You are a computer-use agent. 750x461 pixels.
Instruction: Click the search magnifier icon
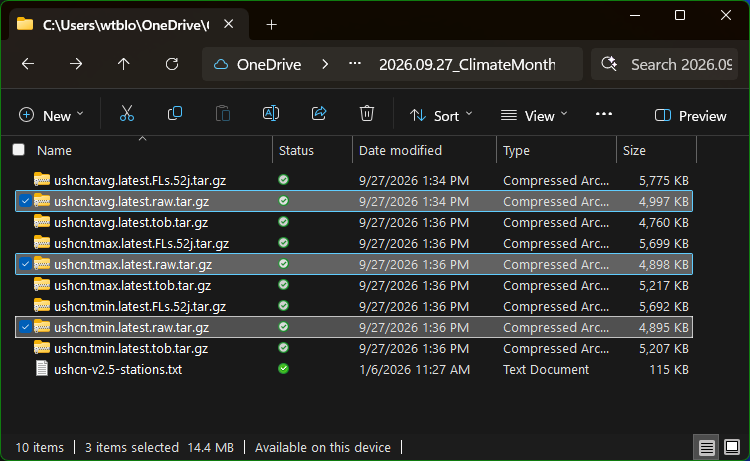[x=609, y=64]
